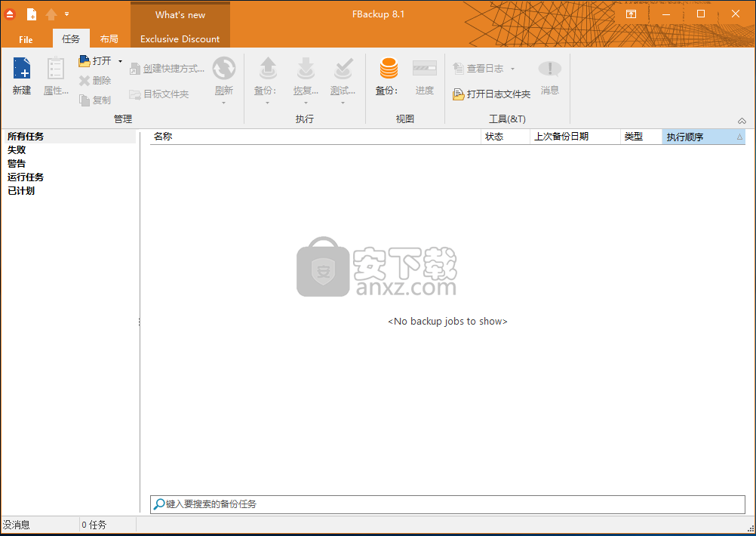Click the Exclusive Discount tab
The image size is (756, 536).
[180, 39]
